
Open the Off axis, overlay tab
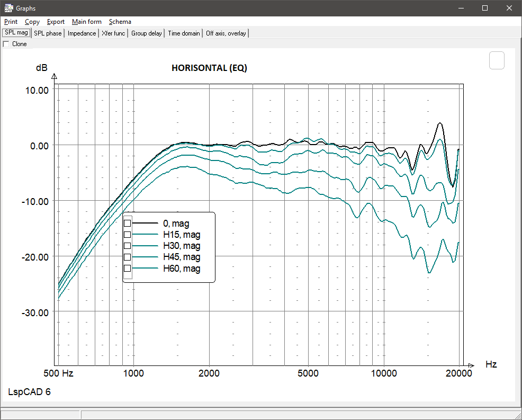click(x=226, y=33)
